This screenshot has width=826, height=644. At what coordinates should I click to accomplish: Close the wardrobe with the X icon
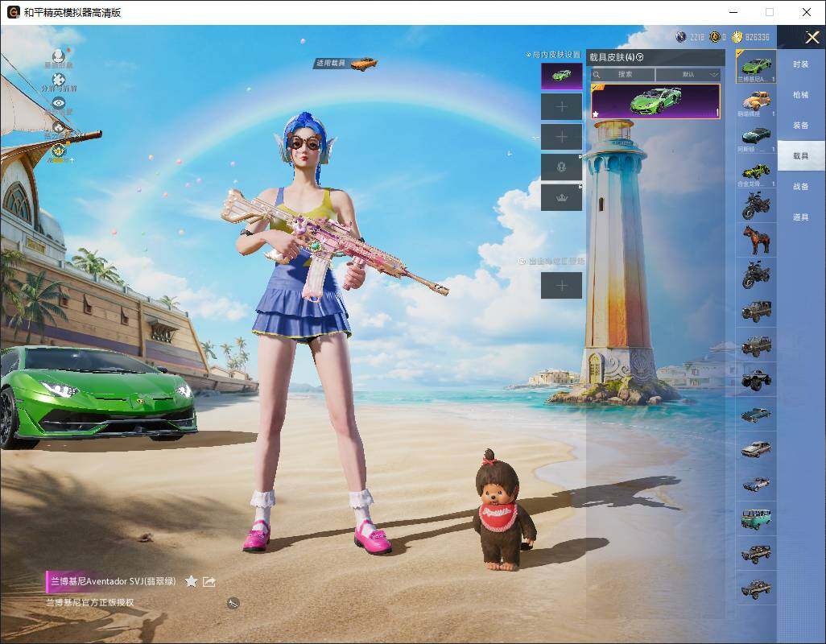(812, 37)
